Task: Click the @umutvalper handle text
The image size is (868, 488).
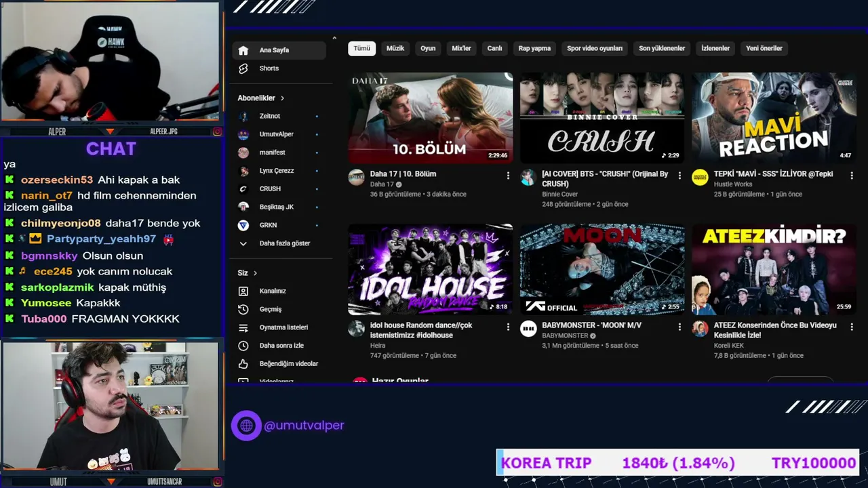Action: pyautogui.click(x=304, y=426)
